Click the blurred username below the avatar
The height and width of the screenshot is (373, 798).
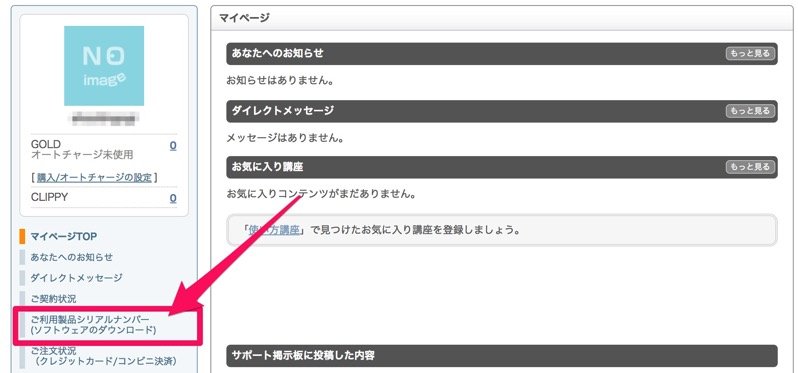click(x=104, y=120)
